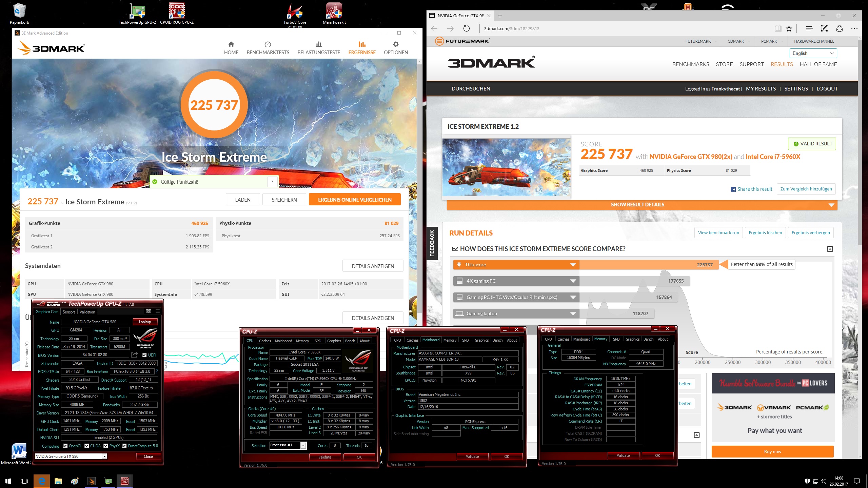Click Validate in Memory CPU-Z window
The height and width of the screenshot is (488, 868).
(x=623, y=455)
